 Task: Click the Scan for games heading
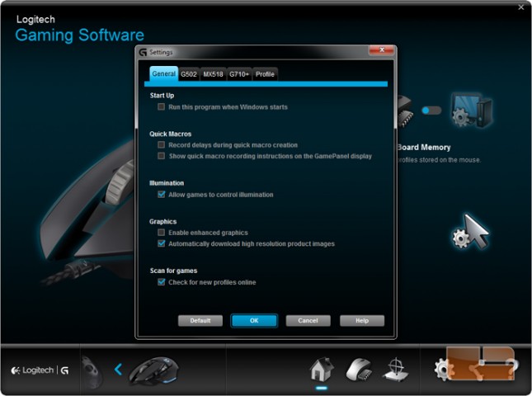[173, 271]
